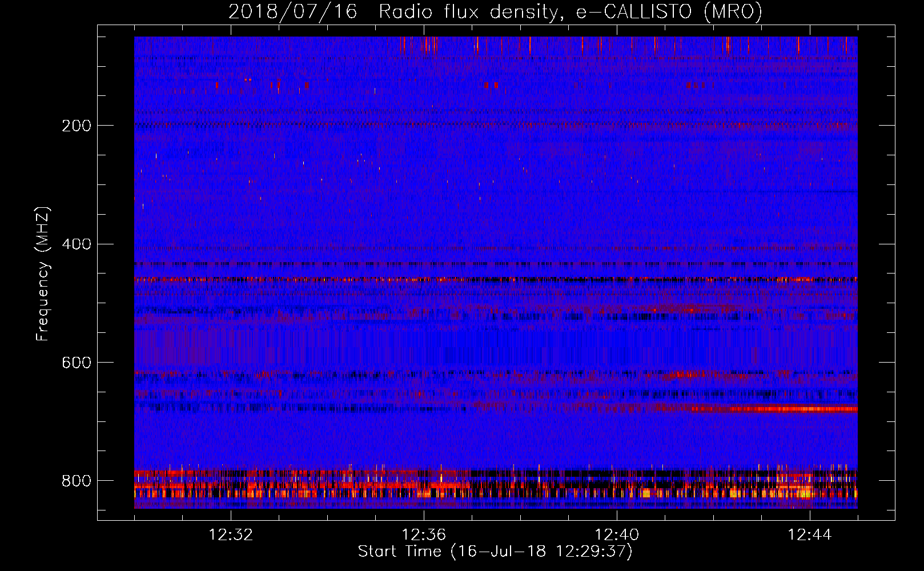
Task: Click the date '2018/07/16' in the title
Action: [x=293, y=11]
